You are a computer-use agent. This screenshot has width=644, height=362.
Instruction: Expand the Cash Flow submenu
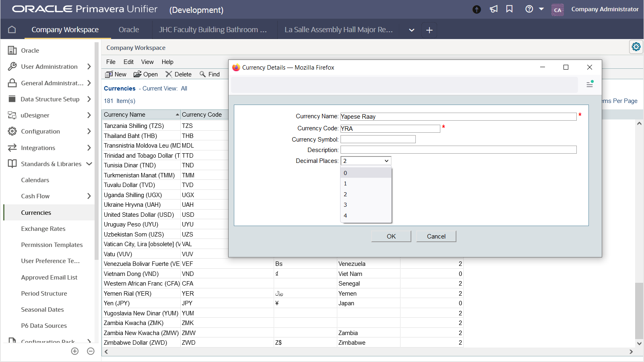(x=89, y=196)
